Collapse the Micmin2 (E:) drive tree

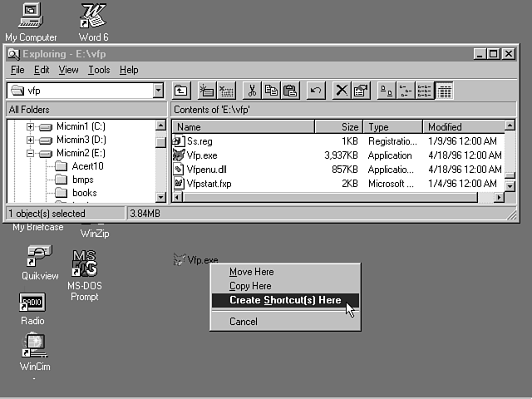pos(30,153)
